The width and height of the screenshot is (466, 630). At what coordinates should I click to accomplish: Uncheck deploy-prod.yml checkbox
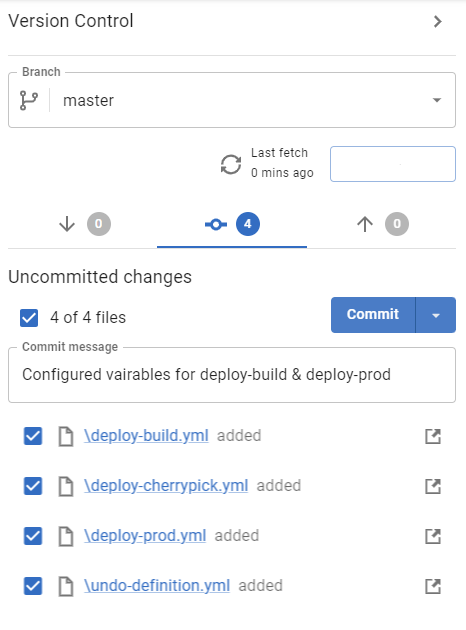(x=33, y=536)
